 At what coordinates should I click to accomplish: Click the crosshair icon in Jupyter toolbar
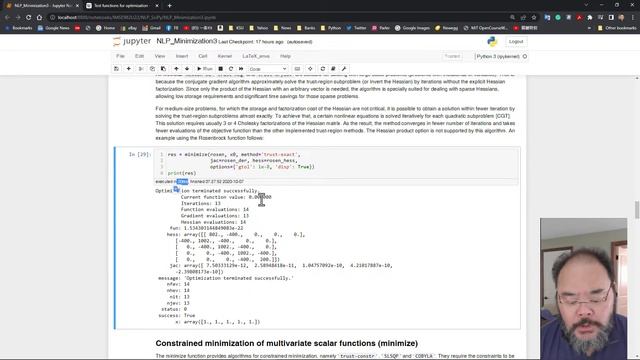pyautogui.click(x=310, y=69)
